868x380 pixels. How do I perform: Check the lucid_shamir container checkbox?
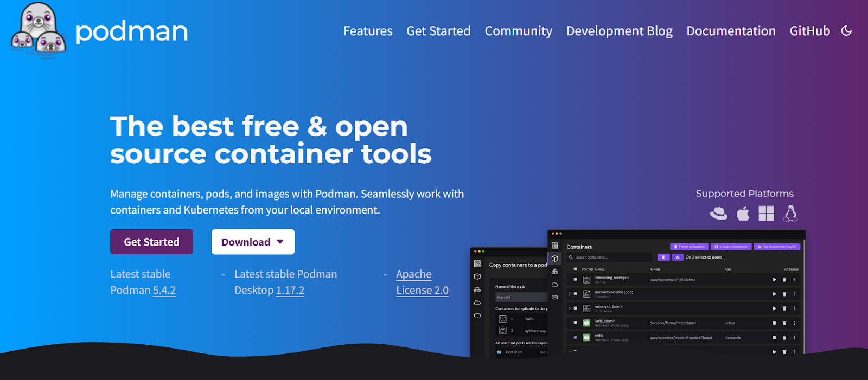click(x=576, y=323)
